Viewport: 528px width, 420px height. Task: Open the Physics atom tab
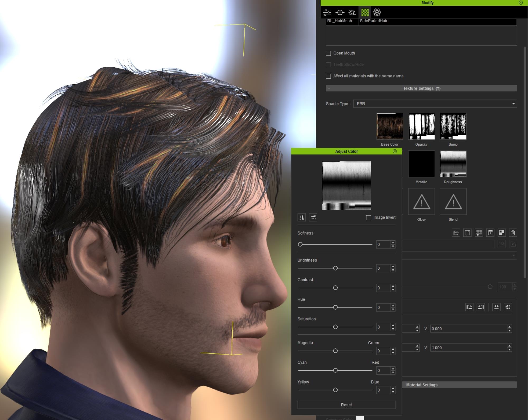(x=377, y=12)
